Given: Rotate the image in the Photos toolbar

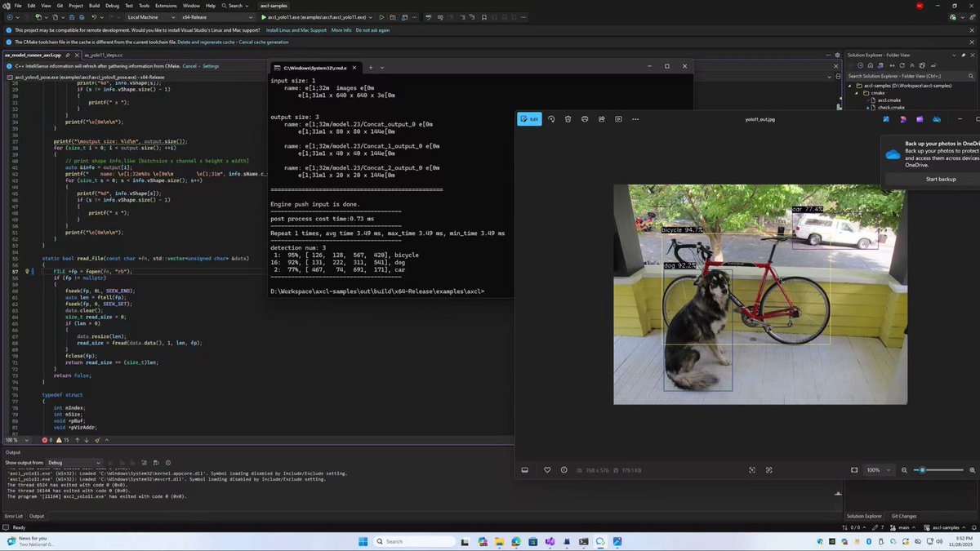Looking at the screenshot, I should click(x=552, y=119).
